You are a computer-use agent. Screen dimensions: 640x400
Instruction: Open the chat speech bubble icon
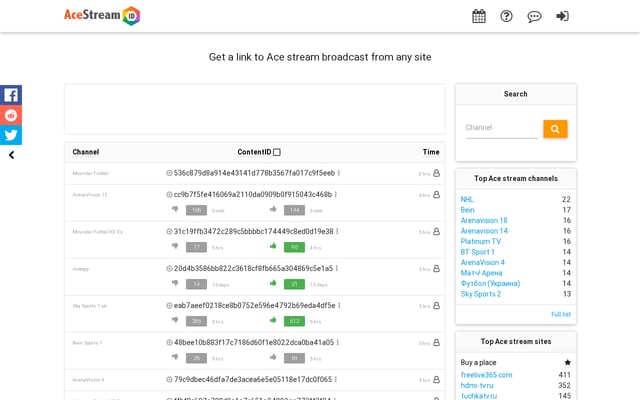point(534,16)
